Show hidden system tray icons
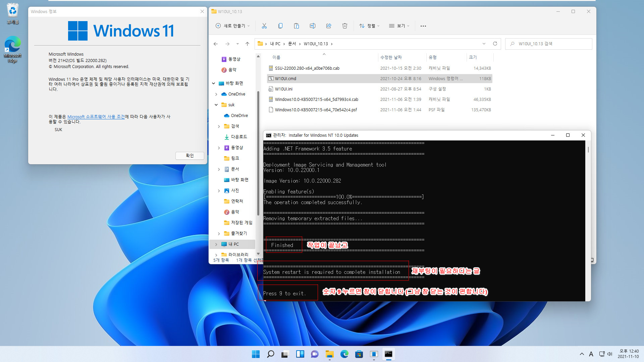The width and height of the screenshot is (644, 362). [582, 354]
